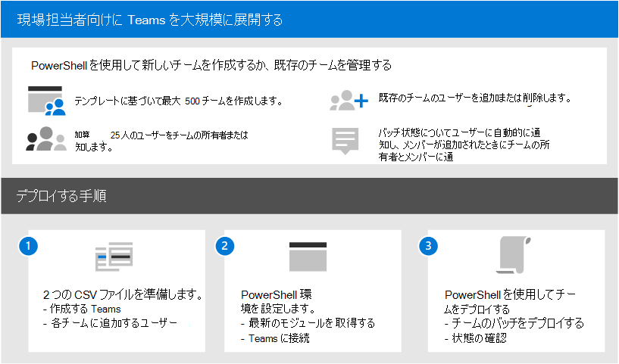Image resolution: width=619 pixels, height=364 pixels.
Task: Click the デプロイする手順 section heading
Action: [61, 196]
